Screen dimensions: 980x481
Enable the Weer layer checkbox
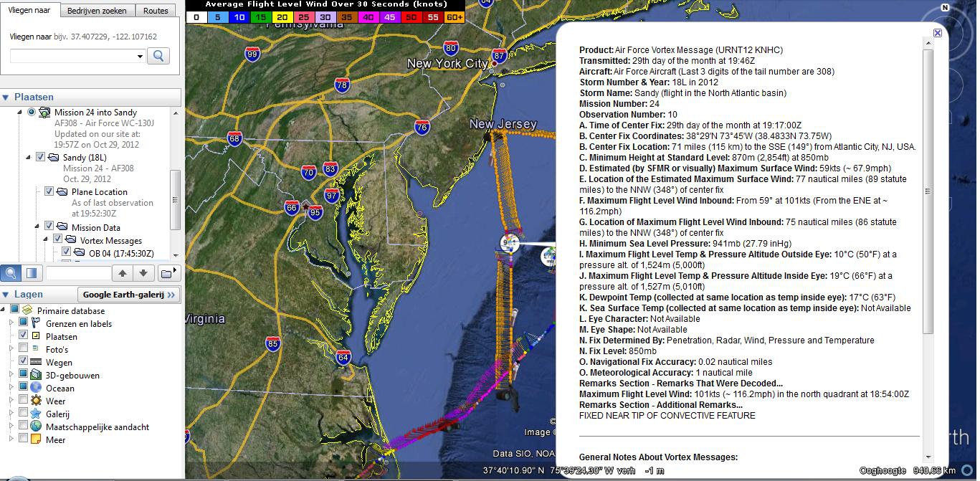pyautogui.click(x=24, y=401)
